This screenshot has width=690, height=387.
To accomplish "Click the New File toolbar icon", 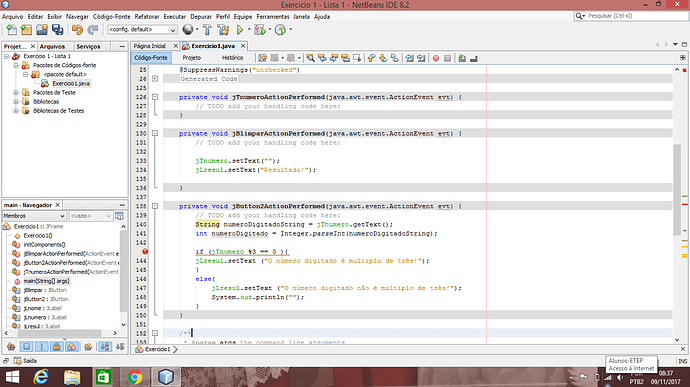I will [11, 29].
